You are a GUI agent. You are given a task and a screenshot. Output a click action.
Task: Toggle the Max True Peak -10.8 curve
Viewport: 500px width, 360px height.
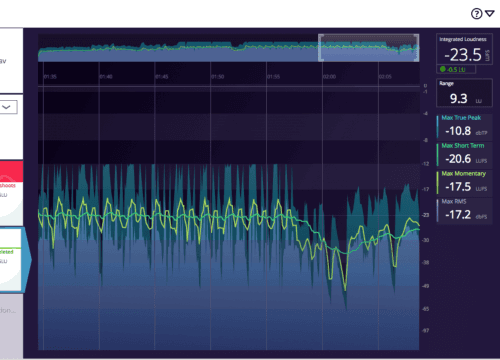pos(464,126)
